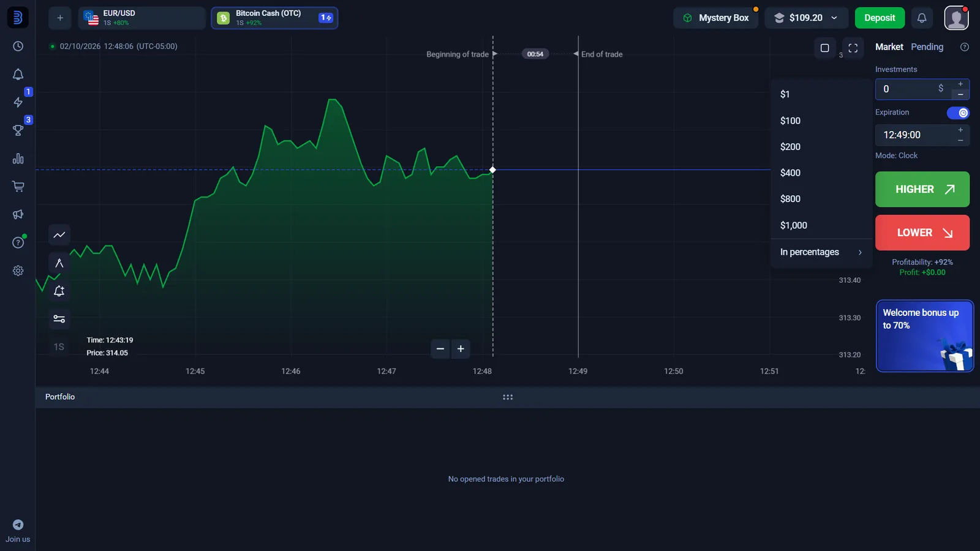
Task: Open the trophy tournaments icon
Action: (18, 130)
